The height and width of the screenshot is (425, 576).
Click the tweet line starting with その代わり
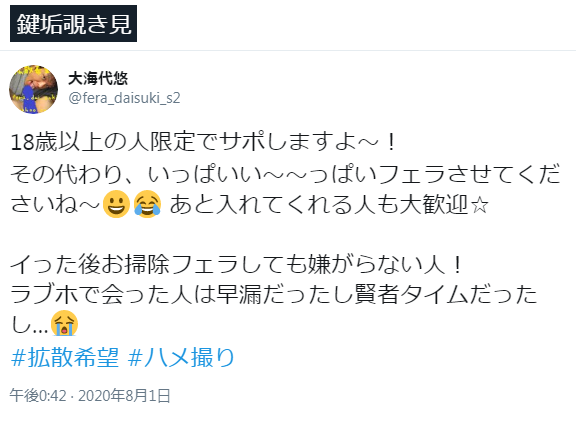point(285,174)
